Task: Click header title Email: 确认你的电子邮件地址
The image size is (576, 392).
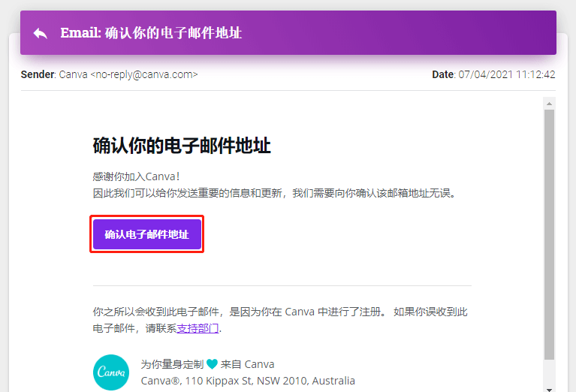Action: [151, 33]
